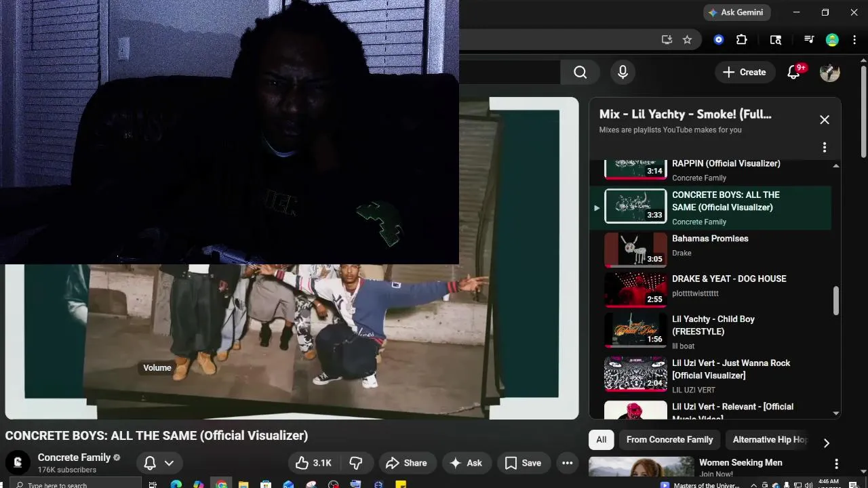
Task: Click plottttwisttttt channel name
Action: point(695,293)
